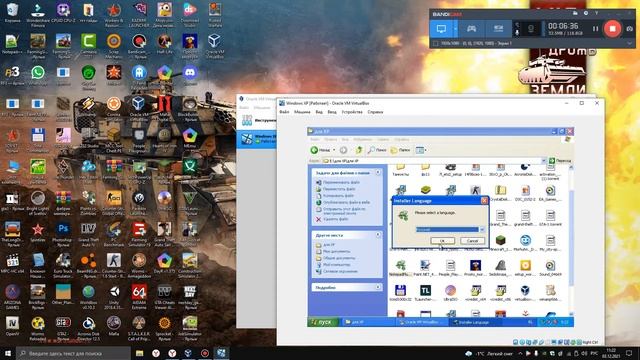Open BeamNG.drive shortcut on desktop
Viewport: 640px width, 360px height.
click(89, 264)
